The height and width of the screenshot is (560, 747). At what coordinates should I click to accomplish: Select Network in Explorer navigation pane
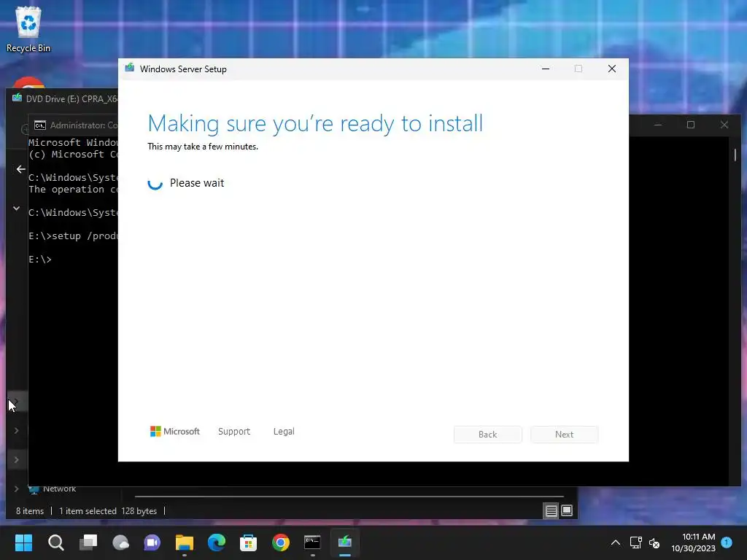coord(59,489)
